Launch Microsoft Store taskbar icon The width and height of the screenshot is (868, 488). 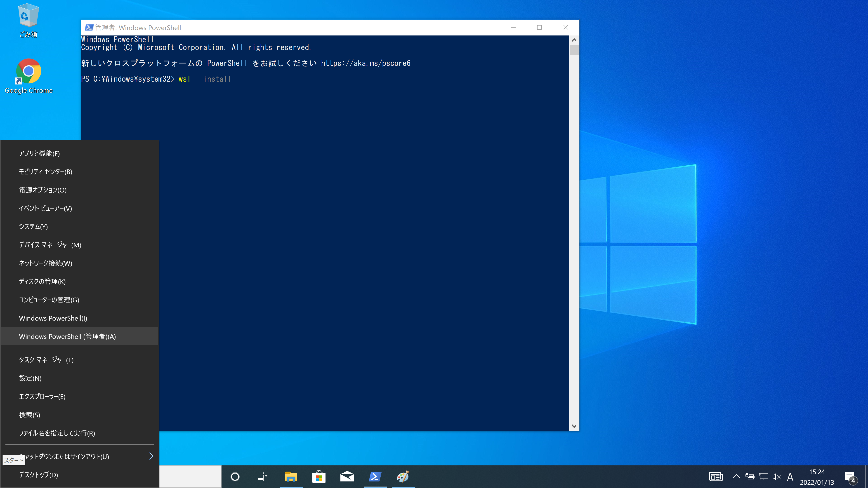coord(319,476)
